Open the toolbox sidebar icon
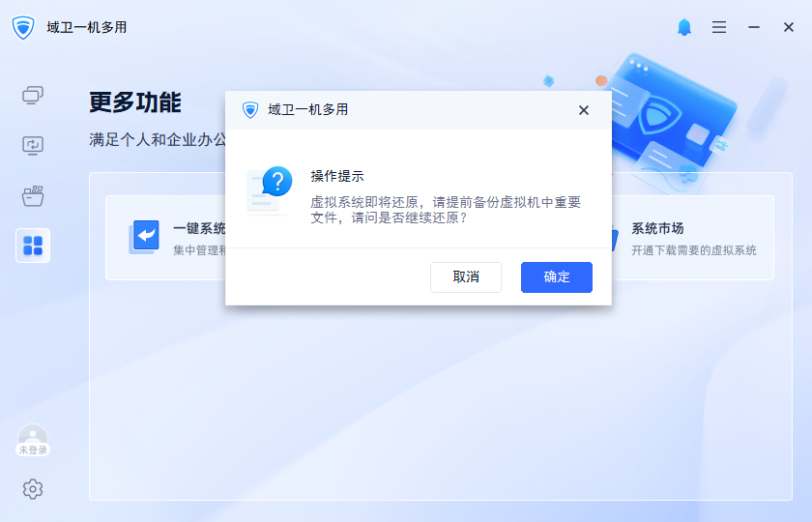The image size is (812, 522). click(33, 195)
